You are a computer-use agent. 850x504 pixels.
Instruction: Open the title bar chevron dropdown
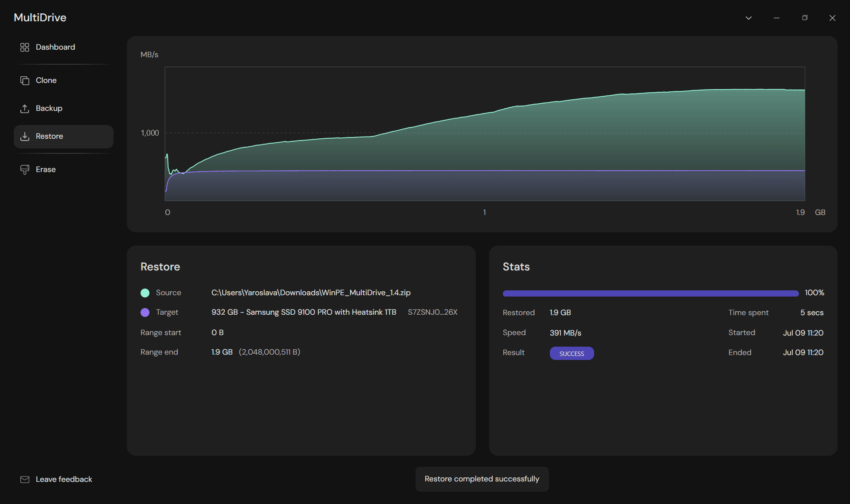tap(748, 18)
